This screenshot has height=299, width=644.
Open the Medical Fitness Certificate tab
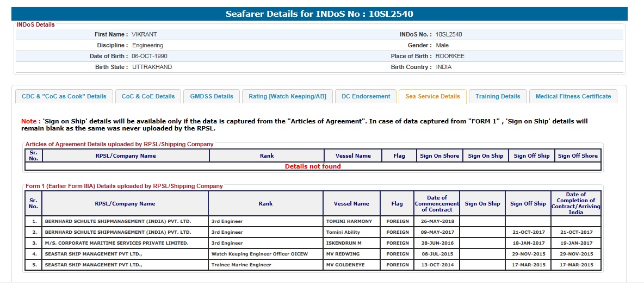click(x=573, y=96)
